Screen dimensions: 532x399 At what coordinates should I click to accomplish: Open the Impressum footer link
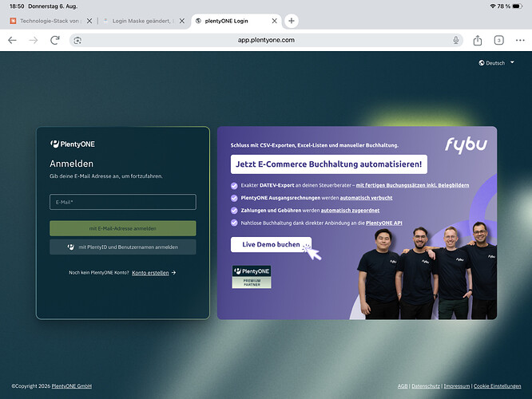[457, 386]
